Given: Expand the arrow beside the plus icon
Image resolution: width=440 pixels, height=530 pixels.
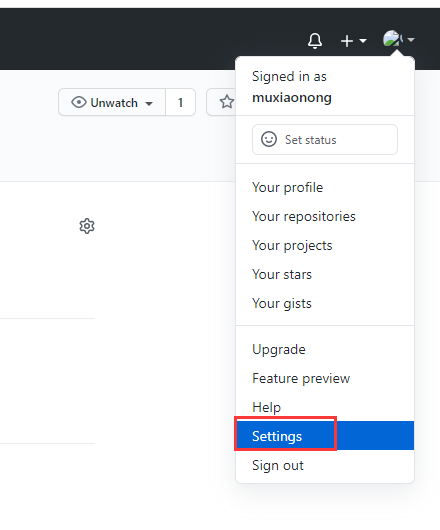Looking at the screenshot, I should (x=363, y=41).
